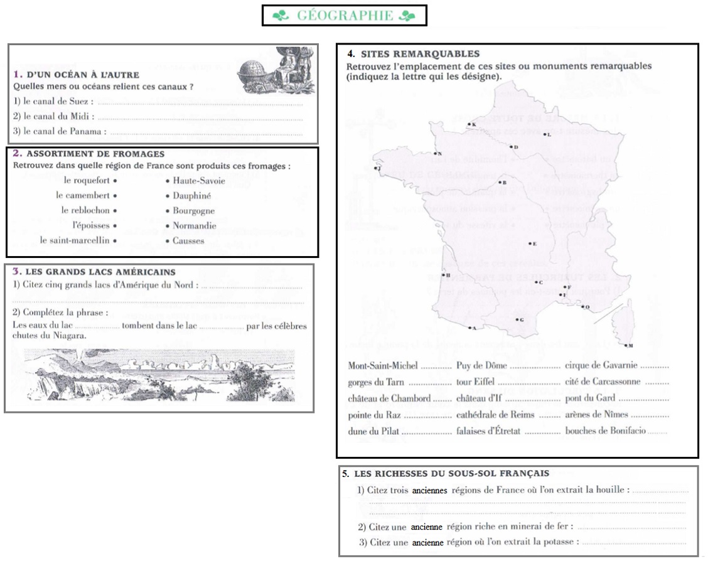Image resolution: width=708 pixels, height=588 pixels.
Task: Select map point L in the northeast
Action: tap(545, 134)
